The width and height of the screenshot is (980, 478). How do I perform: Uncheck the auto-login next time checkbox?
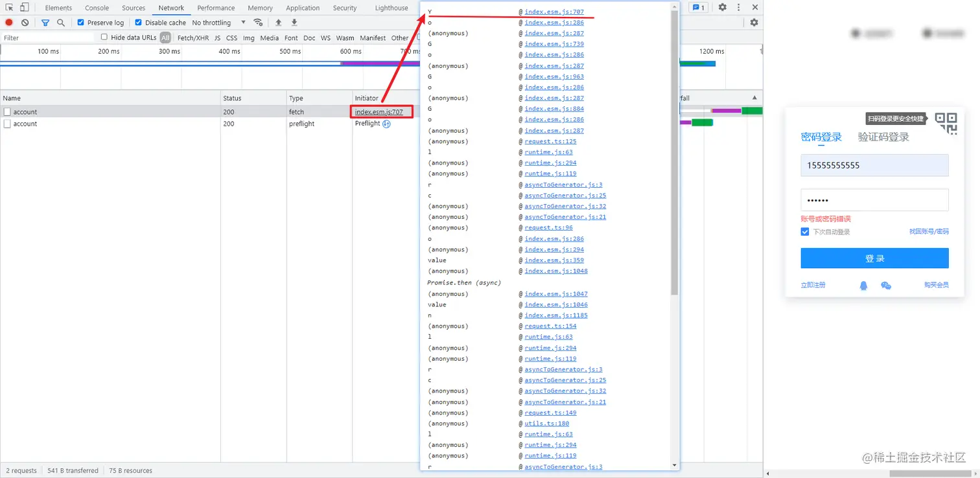click(x=805, y=232)
